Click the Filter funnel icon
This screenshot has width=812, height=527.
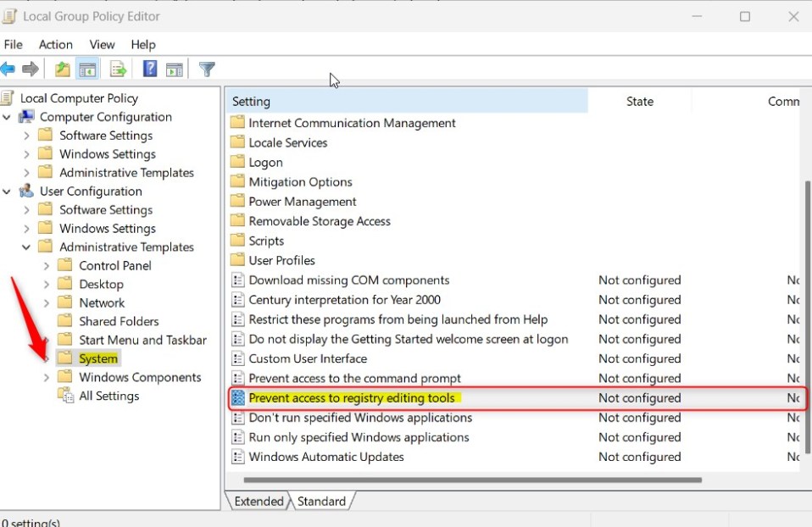[x=206, y=69]
